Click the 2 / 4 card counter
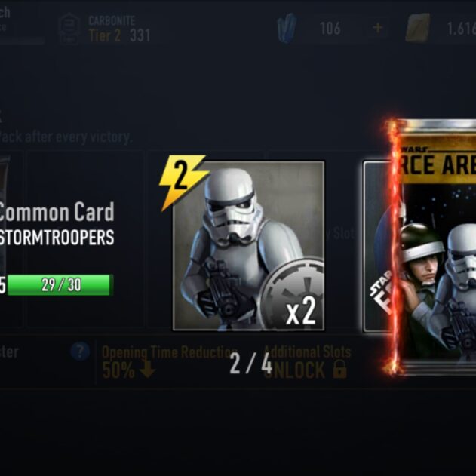Image resolution: width=476 pixels, height=476 pixels. (250, 364)
